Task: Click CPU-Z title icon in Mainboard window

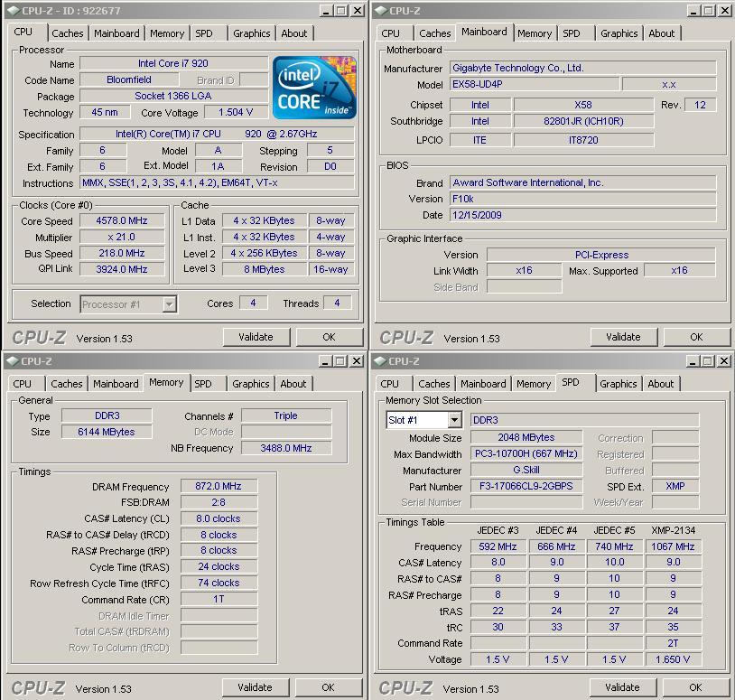Action: click(x=381, y=10)
